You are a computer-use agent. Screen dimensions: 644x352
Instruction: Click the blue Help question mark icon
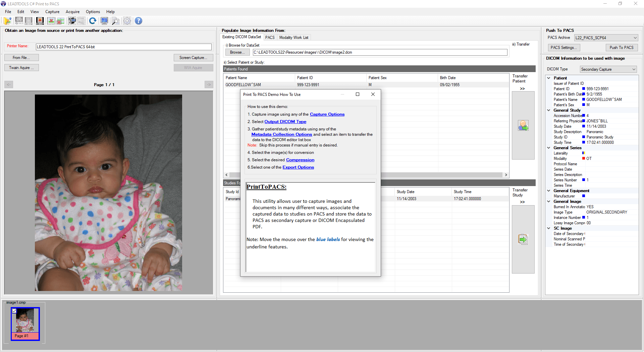click(139, 21)
